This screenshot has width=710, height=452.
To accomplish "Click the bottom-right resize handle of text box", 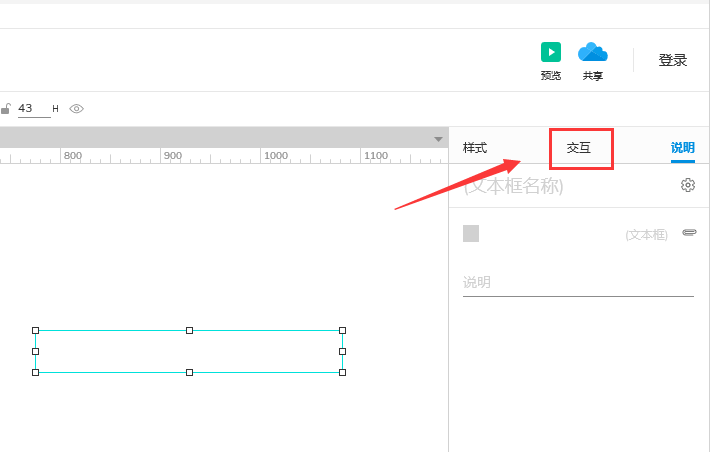I will click(x=342, y=372).
